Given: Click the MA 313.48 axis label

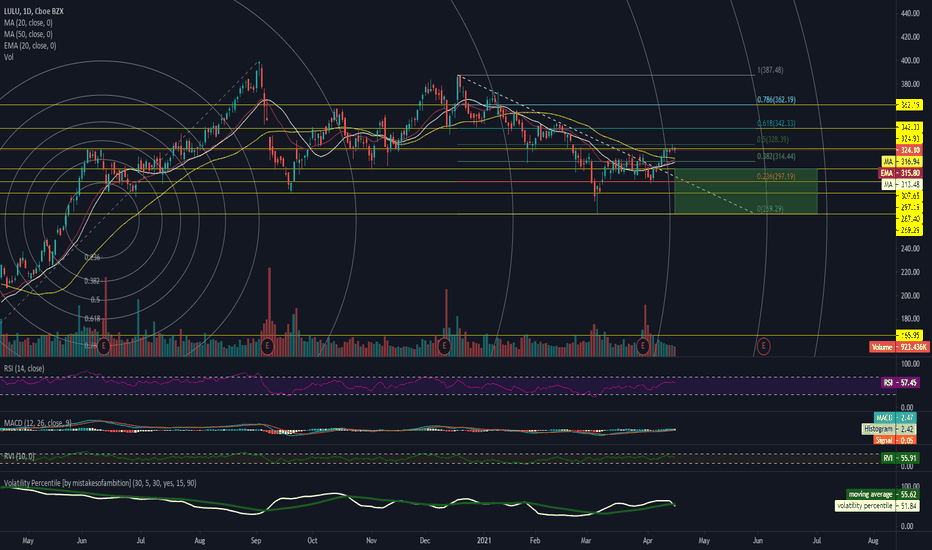Looking at the screenshot, I should 902,184.
